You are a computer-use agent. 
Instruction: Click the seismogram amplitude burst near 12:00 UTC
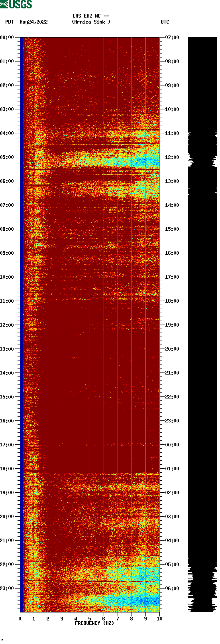[x=202, y=160]
